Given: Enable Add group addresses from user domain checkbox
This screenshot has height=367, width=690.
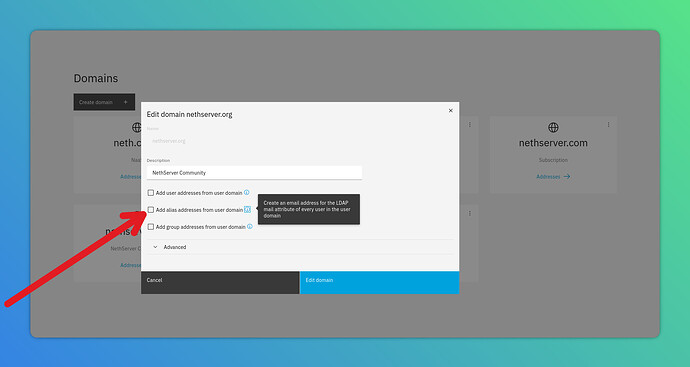Looking at the screenshot, I should [x=150, y=227].
